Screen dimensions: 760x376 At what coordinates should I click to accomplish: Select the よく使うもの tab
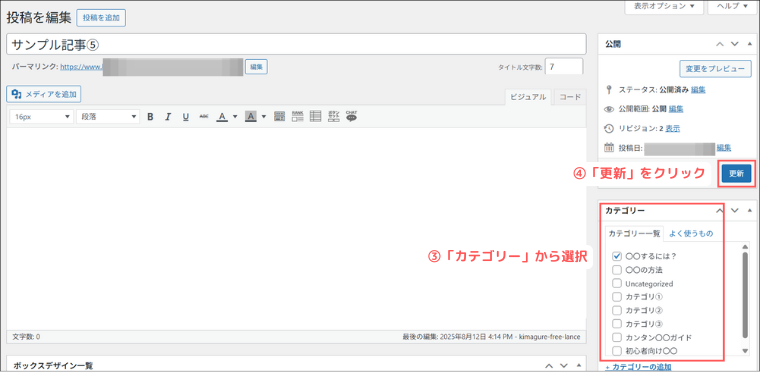(x=691, y=234)
